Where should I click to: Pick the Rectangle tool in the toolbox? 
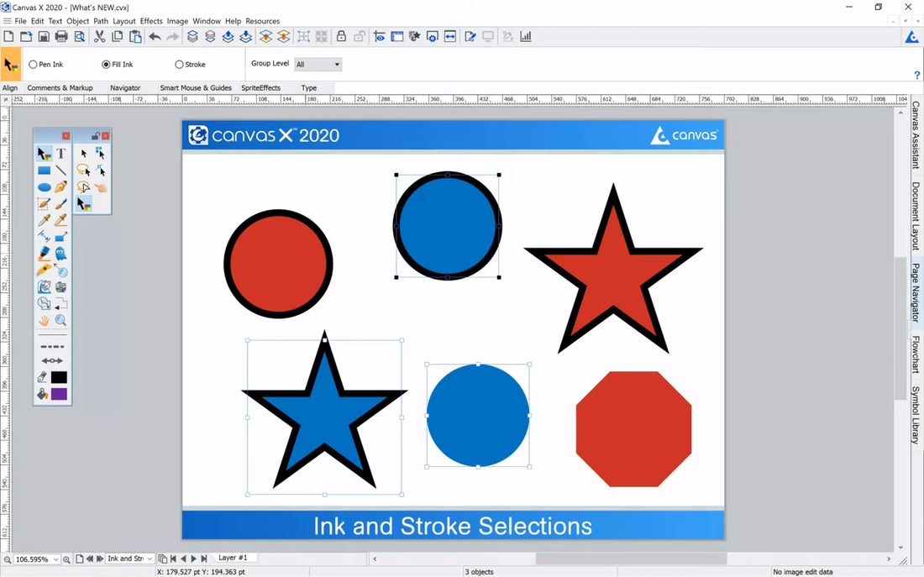click(x=44, y=170)
